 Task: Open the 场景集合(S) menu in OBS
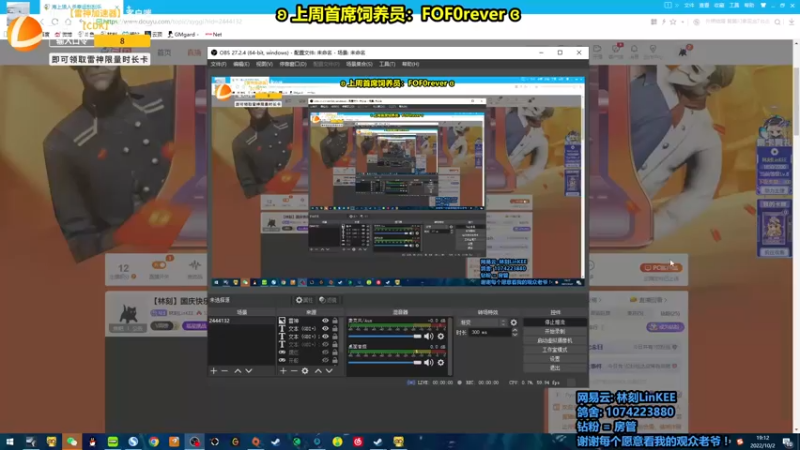coord(359,64)
